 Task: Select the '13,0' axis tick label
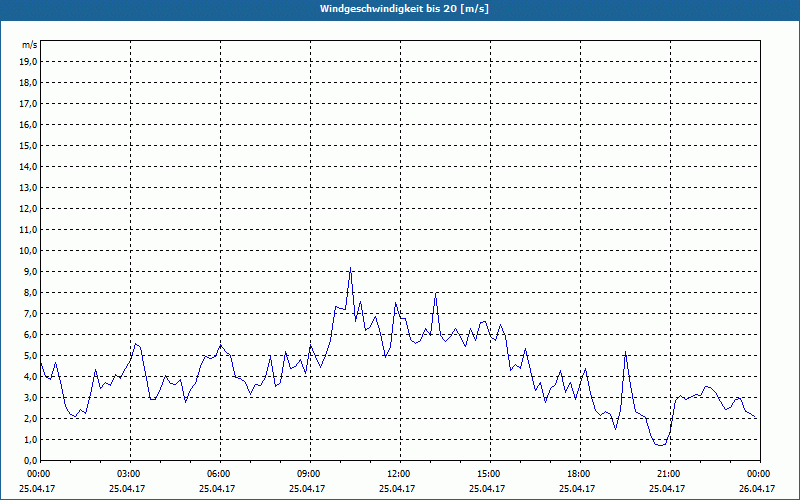coord(29,187)
